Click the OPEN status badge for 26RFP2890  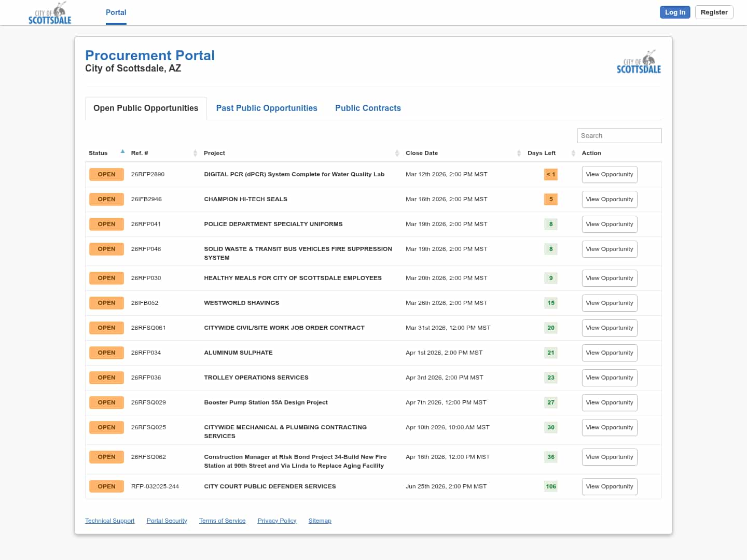(x=106, y=174)
